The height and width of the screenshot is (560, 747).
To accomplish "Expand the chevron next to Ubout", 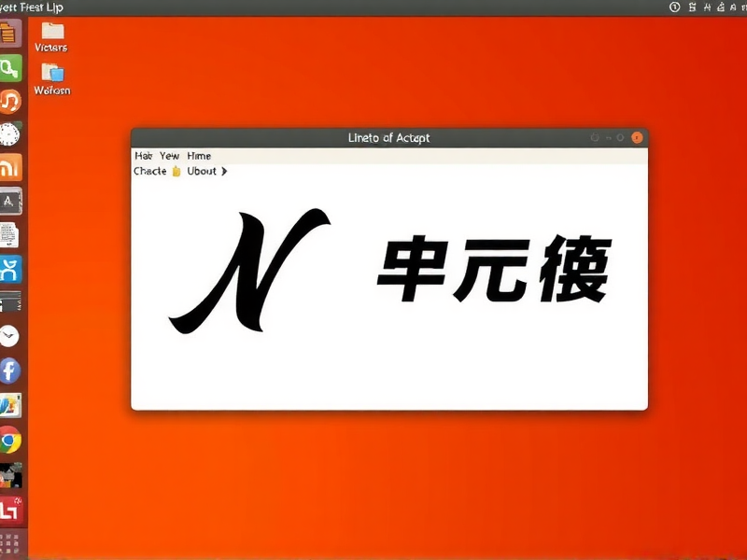I will point(222,171).
